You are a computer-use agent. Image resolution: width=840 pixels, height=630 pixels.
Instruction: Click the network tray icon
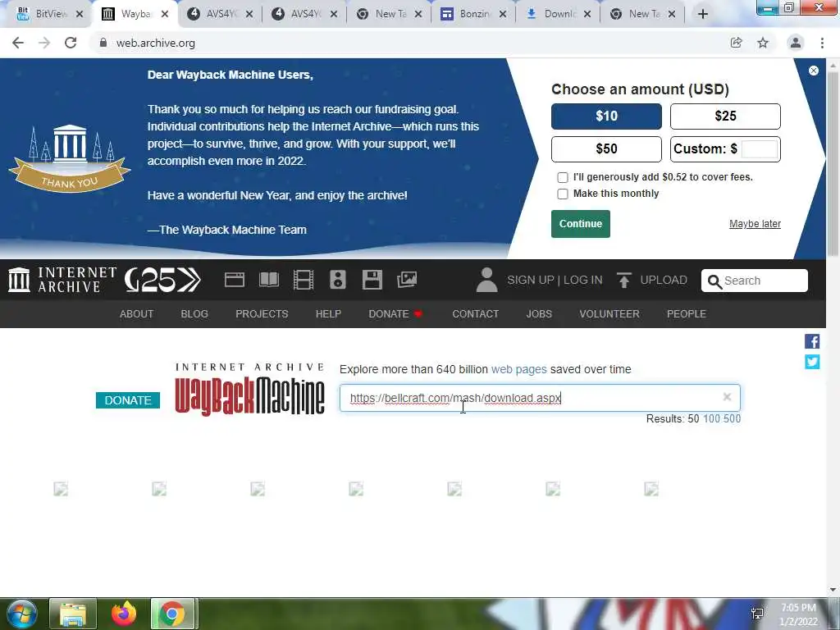pos(757,614)
